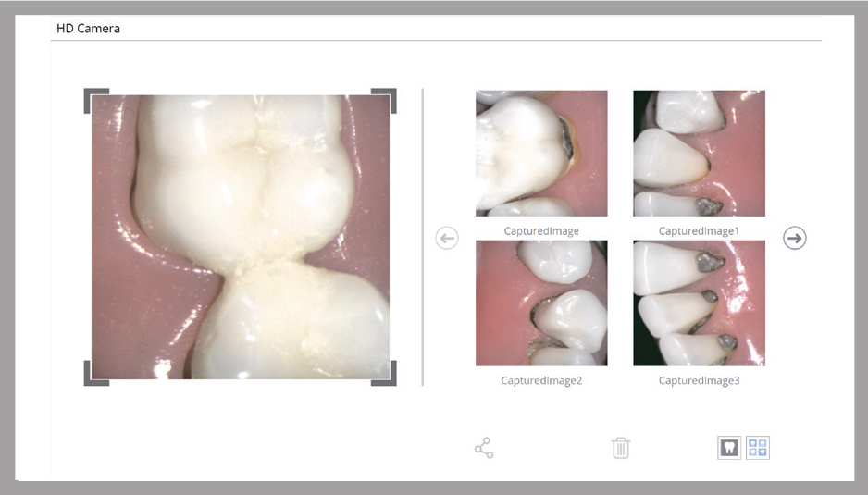This screenshot has width=868, height=495.
Task: Click bottom-right corner bracket of preview
Action: point(390,378)
